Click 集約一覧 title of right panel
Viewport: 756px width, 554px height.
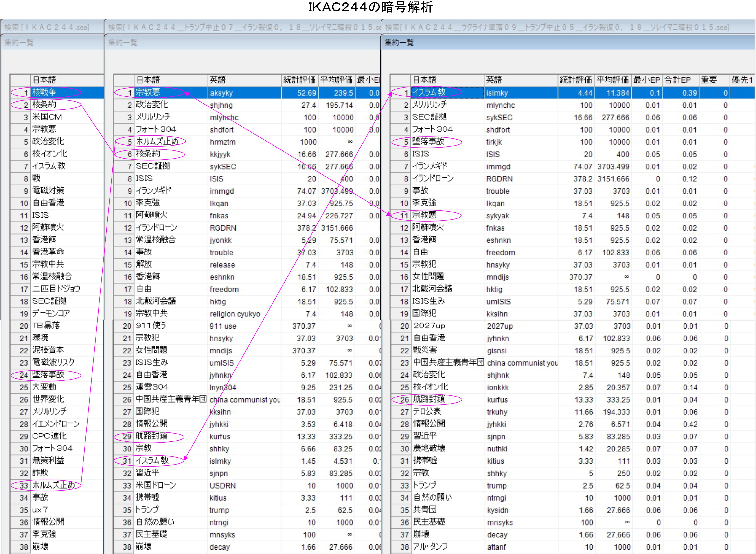399,43
